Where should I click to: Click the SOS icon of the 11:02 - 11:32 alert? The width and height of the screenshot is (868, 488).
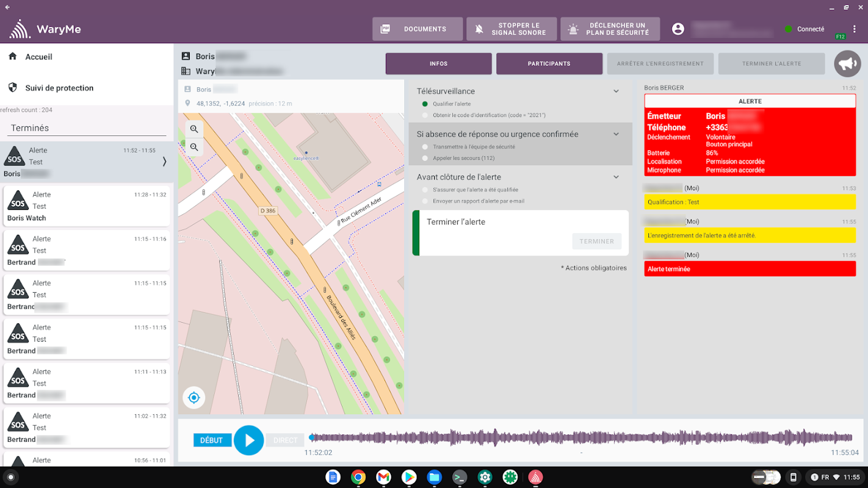click(18, 422)
